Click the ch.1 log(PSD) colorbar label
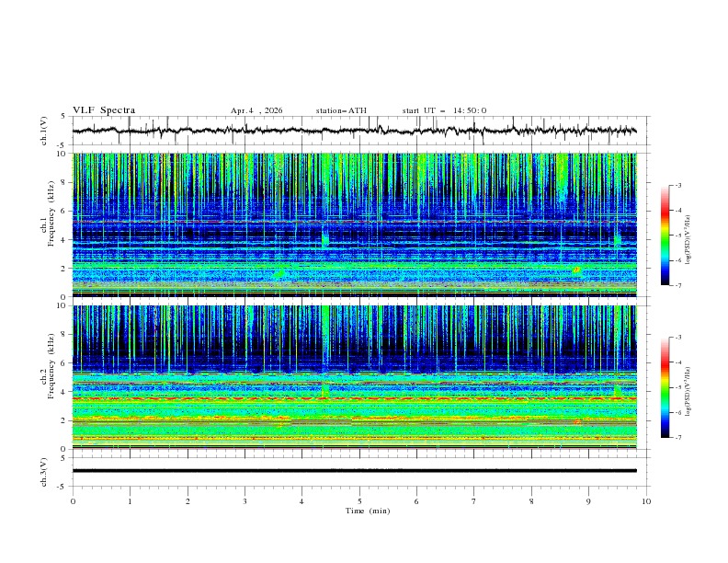Screen dimensions: 728x563 click(688, 240)
